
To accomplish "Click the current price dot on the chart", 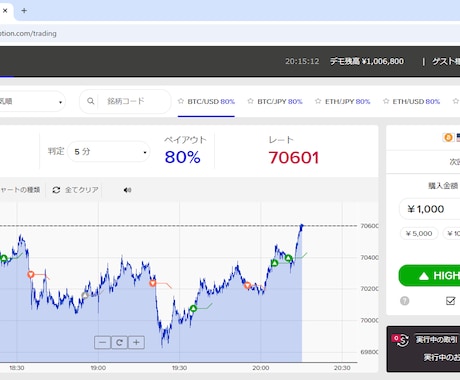I will 302,226.
